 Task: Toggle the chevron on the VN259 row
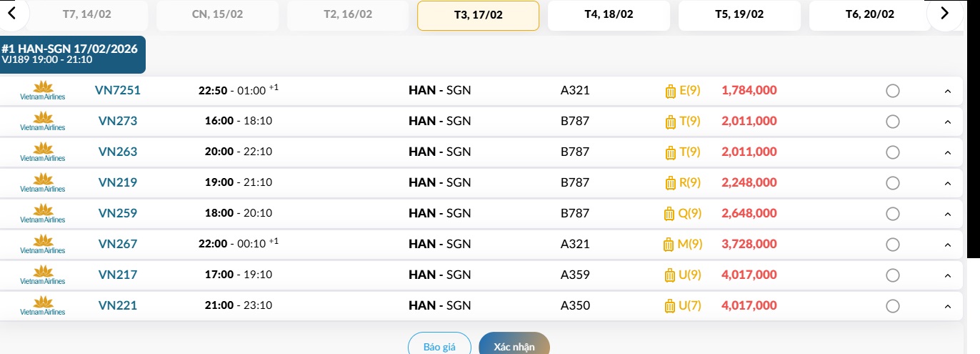click(948, 215)
